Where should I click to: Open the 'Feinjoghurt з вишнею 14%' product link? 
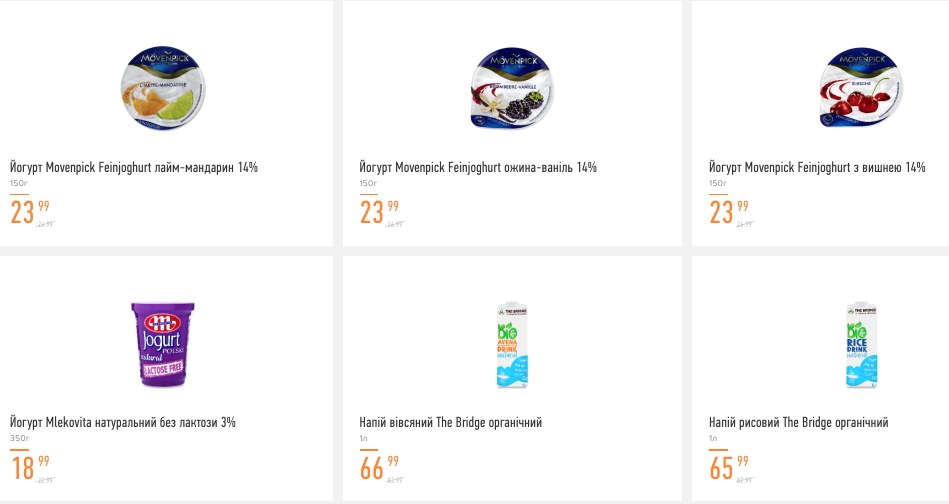(817, 167)
